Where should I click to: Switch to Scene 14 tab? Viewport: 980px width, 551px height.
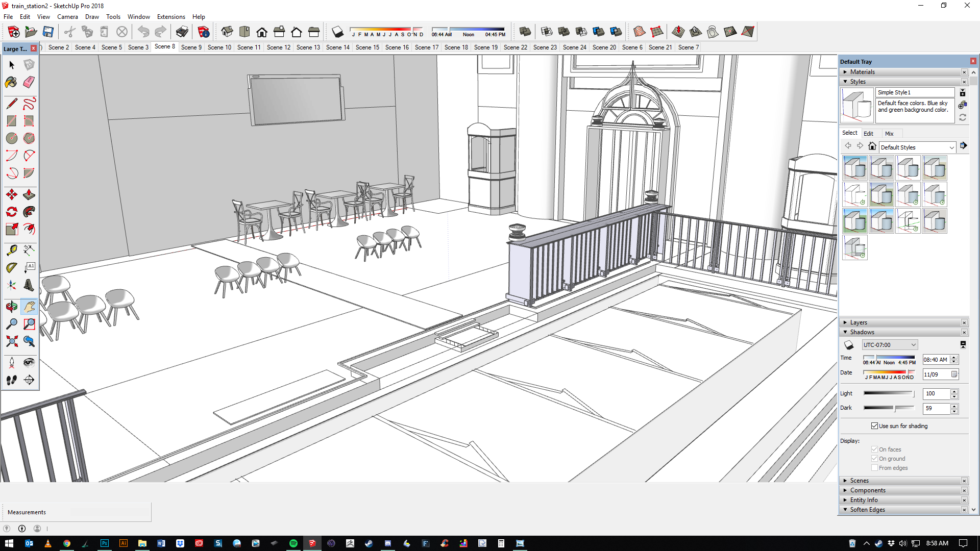[x=338, y=47]
